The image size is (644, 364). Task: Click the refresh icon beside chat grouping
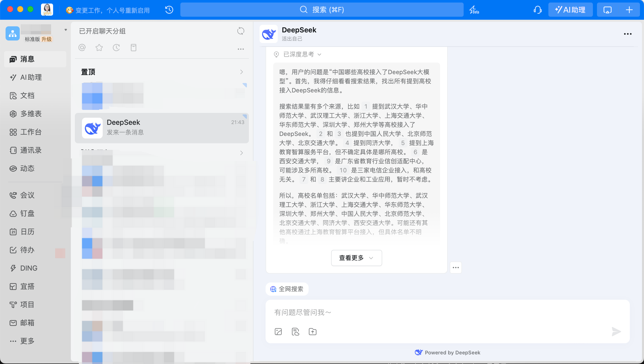[241, 31]
